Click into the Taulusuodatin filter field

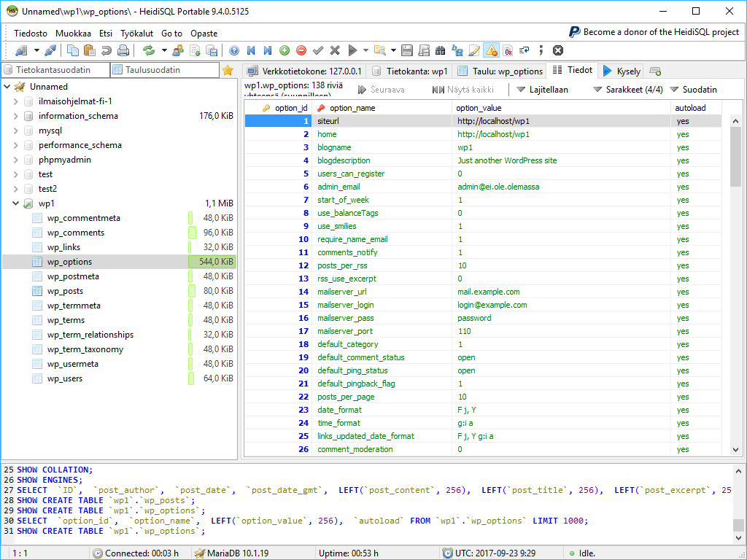pos(165,70)
